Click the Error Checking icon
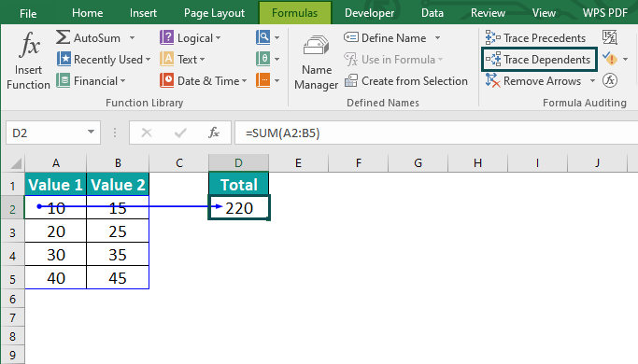Image resolution: width=638 pixels, height=364 pixels. coord(610,59)
